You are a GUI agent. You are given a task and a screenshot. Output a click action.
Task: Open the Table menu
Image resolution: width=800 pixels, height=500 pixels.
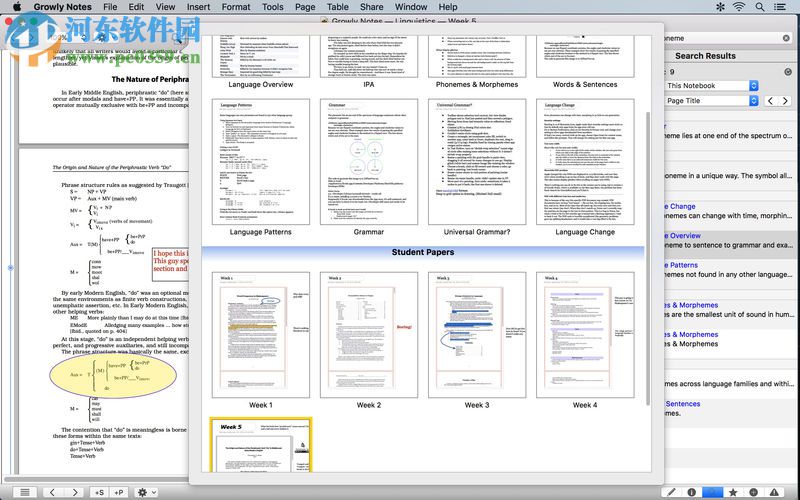point(337,7)
